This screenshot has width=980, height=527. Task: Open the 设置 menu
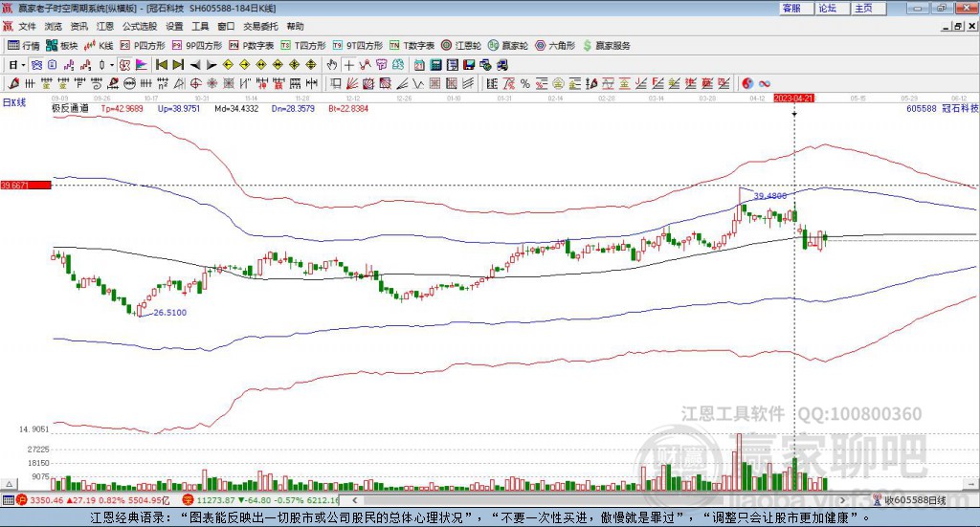(174, 26)
